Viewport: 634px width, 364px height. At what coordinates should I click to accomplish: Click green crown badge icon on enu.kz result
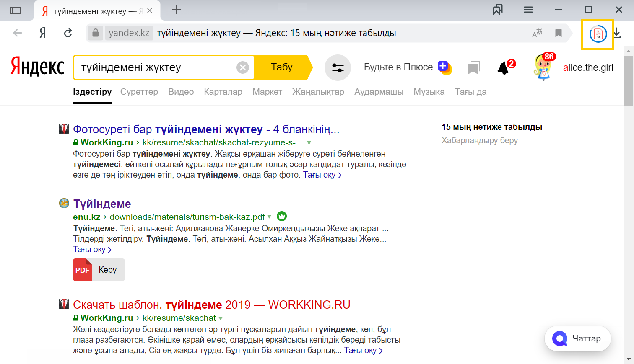282,216
